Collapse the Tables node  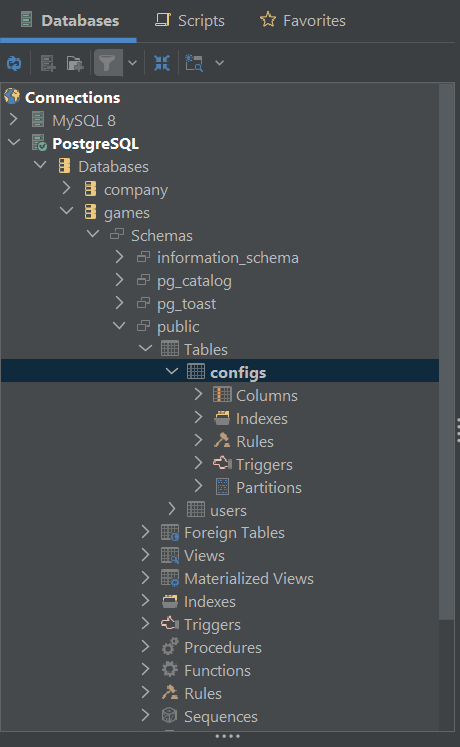point(146,348)
